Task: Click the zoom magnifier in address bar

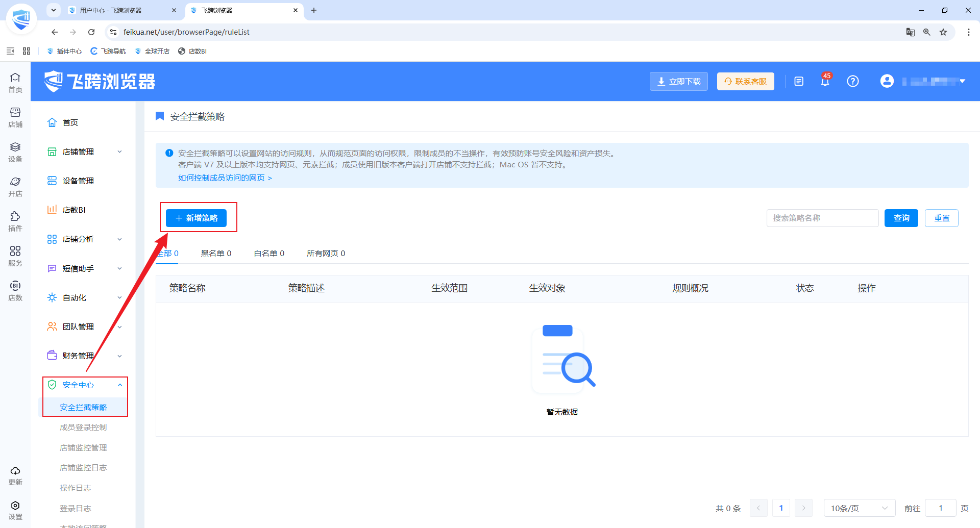Action: [927, 32]
